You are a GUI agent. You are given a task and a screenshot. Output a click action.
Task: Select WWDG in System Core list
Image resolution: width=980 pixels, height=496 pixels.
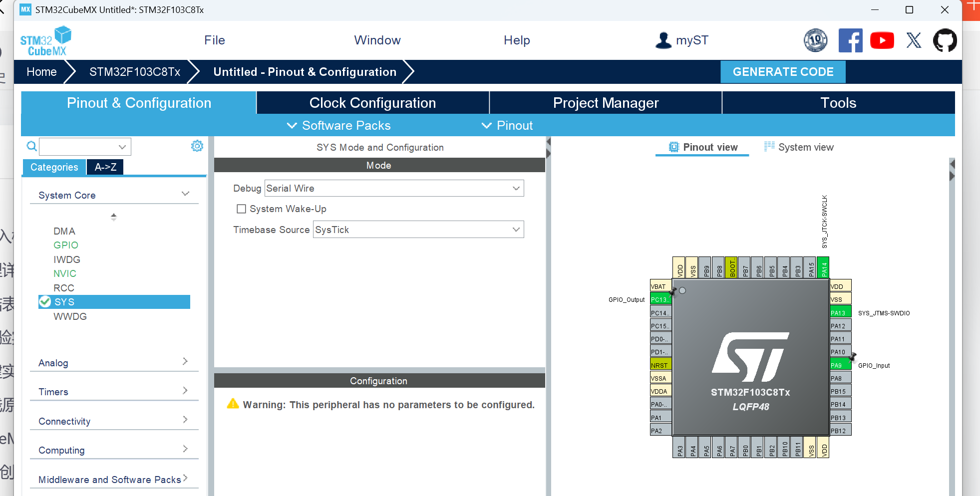click(x=70, y=316)
